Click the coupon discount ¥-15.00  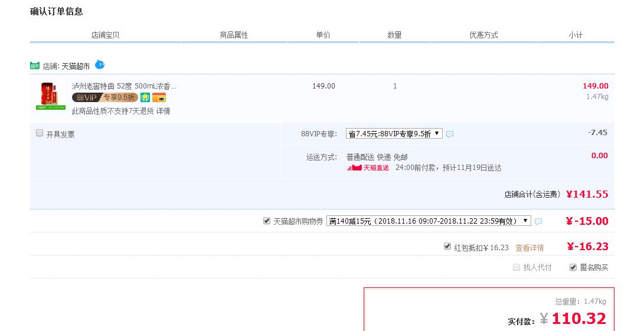pos(587,221)
